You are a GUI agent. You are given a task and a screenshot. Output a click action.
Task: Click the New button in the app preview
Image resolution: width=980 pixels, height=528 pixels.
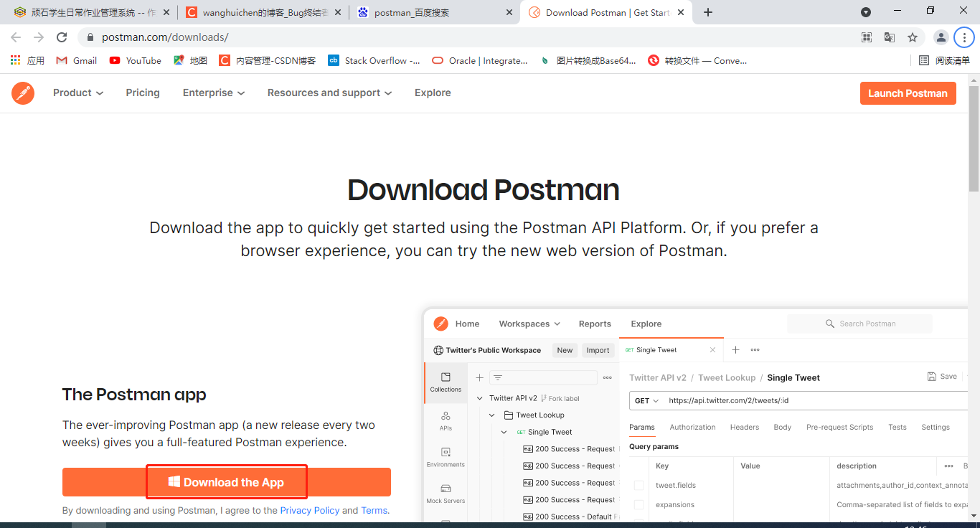click(x=565, y=351)
